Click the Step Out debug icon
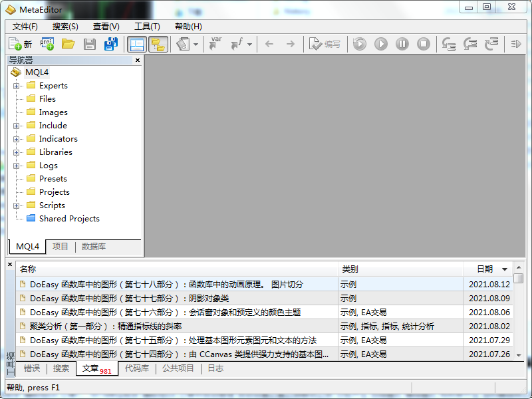The width and height of the screenshot is (532, 399). (491, 44)
